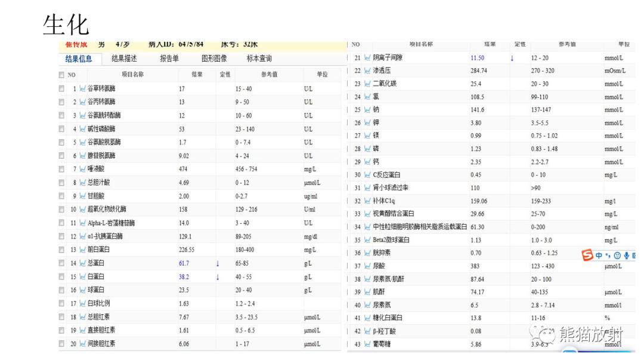Tick checkbox for row 9 甘胆酸
The width and height of the screenshot is (644, 363).
61,196
